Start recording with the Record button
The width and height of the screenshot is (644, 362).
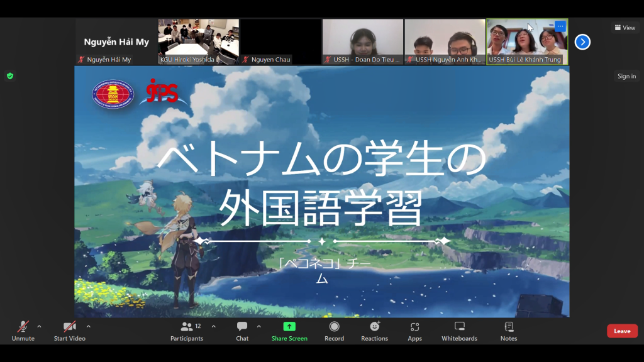(x=335, y=331)
